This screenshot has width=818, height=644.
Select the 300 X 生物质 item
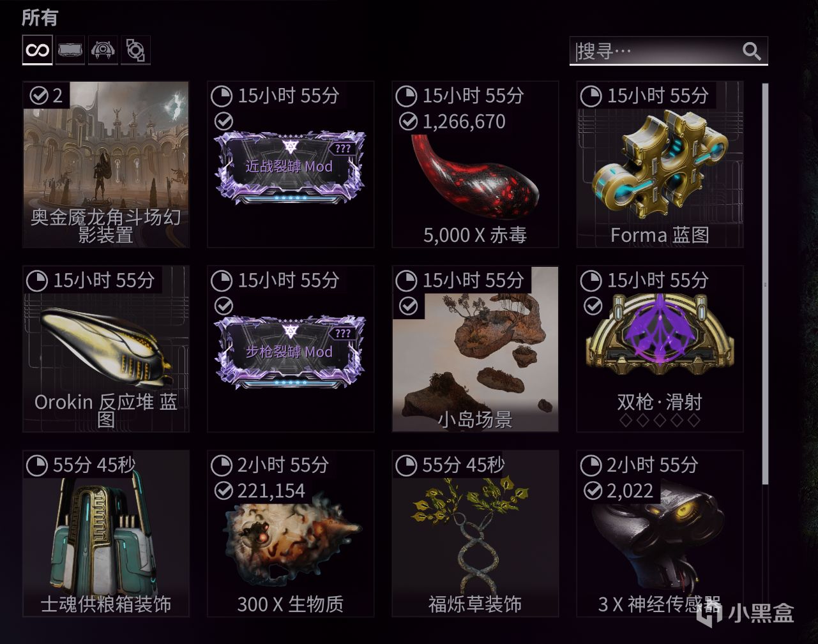(x=291, y=534)
